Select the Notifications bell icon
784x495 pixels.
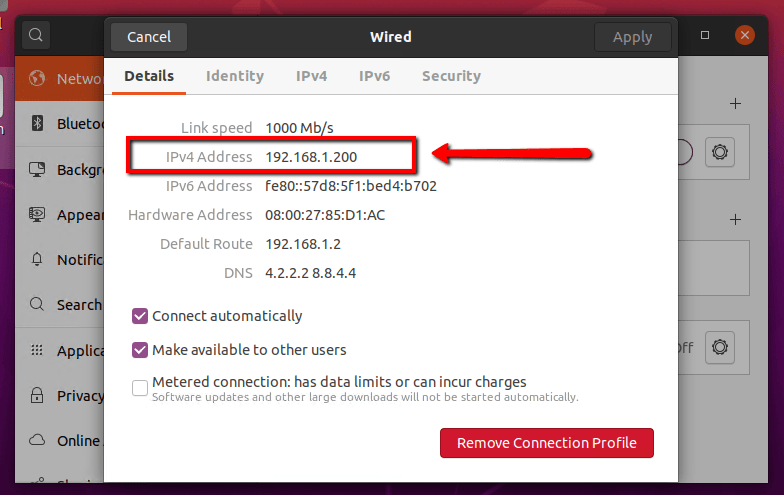click(x=37, y=260)
